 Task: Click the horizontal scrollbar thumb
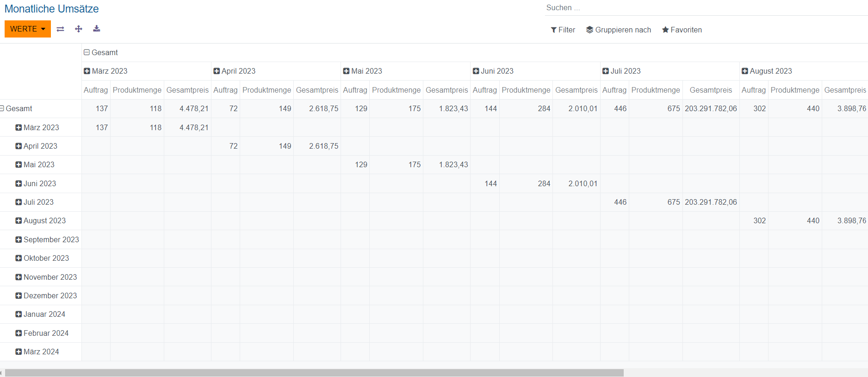[x=314, y=373]
